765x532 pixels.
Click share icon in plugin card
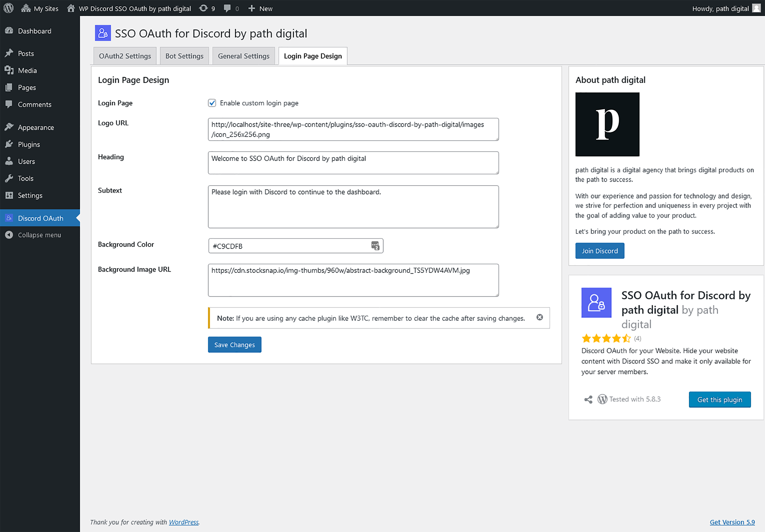[x=588, y=399]
